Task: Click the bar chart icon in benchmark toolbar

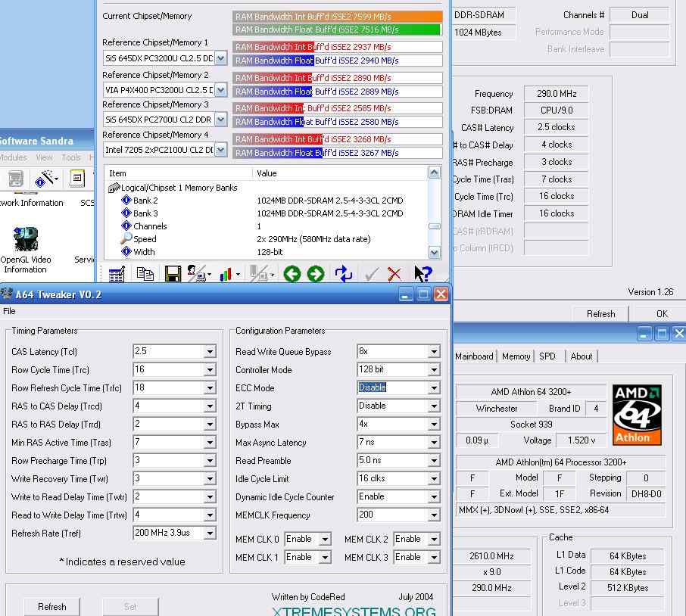Action: 229,275
